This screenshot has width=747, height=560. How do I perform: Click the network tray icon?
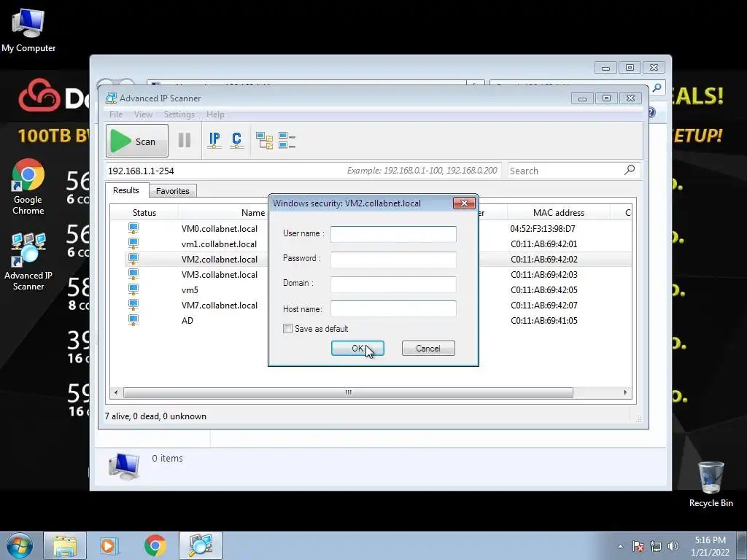point(656,546)
